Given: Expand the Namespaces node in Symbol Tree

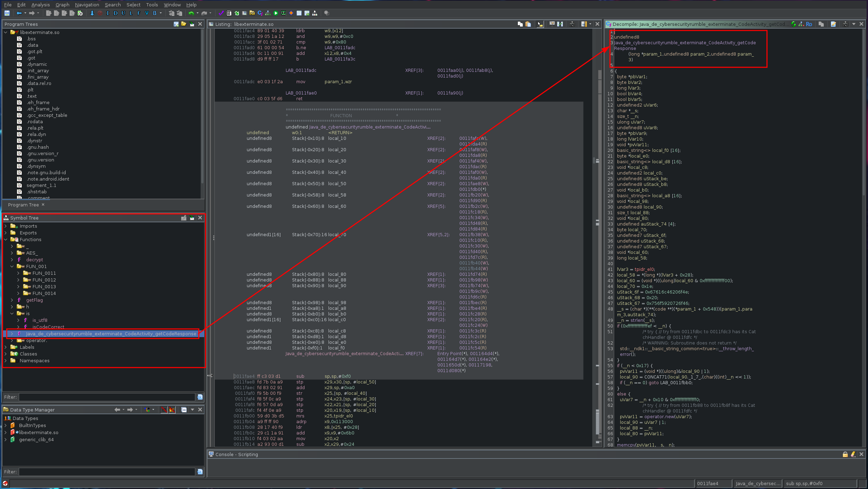Looking at the screenshot, I should pyautogui.click(x=6, y=360).
